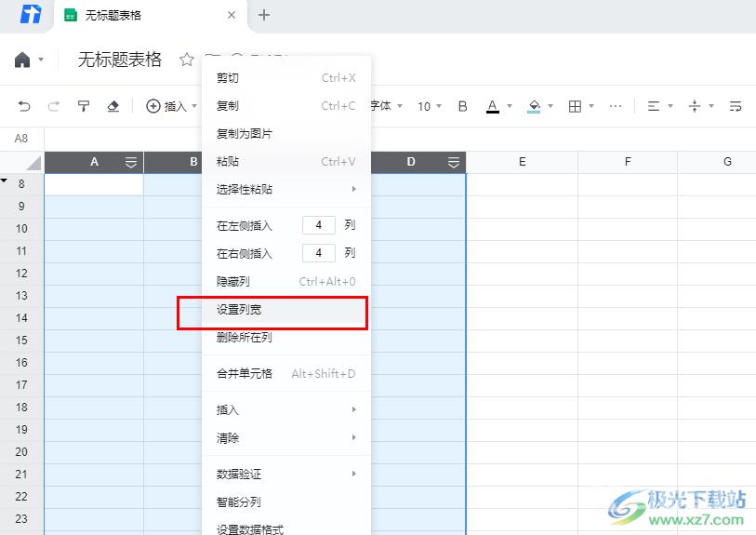Click the undo icon
This screenshot has width=756, height=535.
pyautogui.click(x=24, y=106)
